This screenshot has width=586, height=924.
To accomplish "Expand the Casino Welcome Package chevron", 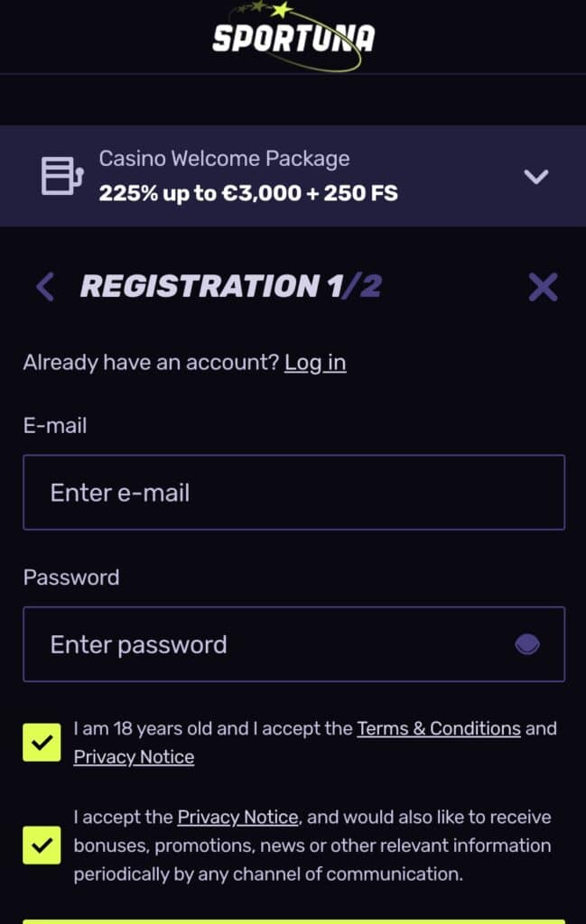I will click(536, 176).
